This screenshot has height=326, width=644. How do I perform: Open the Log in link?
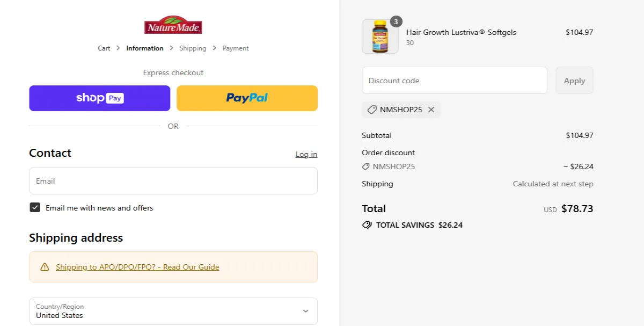pyautogui.click(x=306, y=154)
